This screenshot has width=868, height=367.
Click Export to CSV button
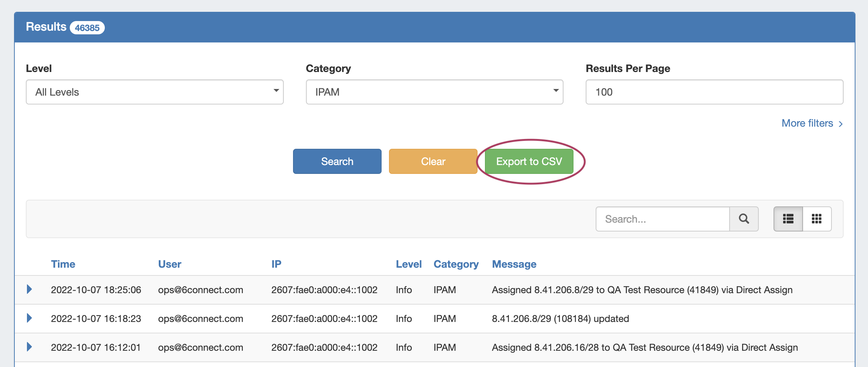[x=529, y=161]
